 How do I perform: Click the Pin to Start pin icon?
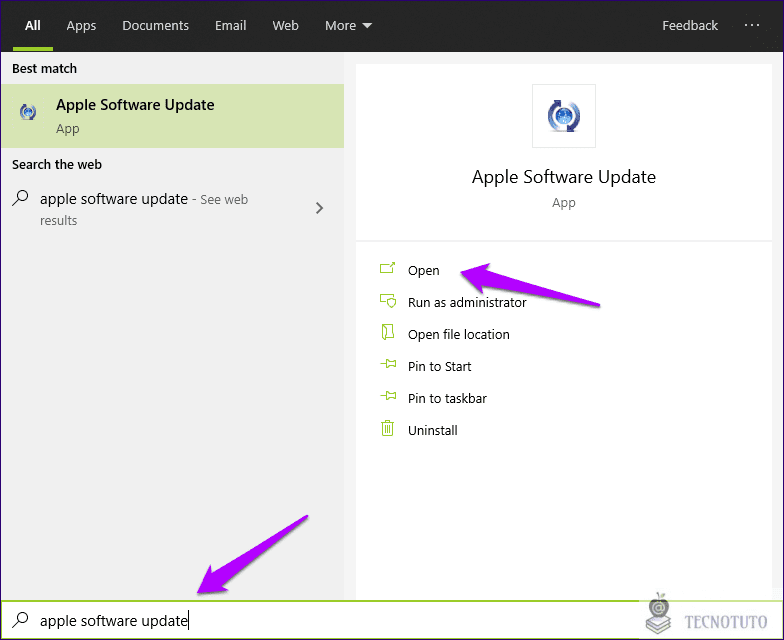(x=388, y=364)
